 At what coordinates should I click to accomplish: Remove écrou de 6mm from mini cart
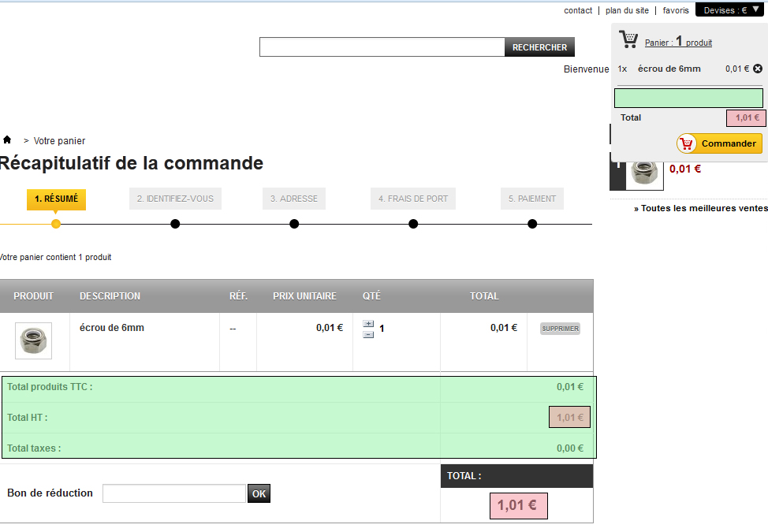click(x=758, y=69)
